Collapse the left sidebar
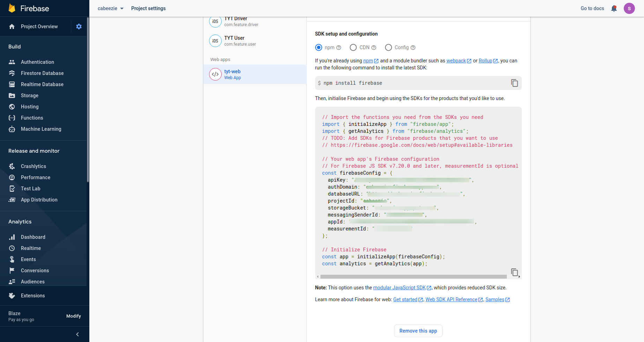644x342 pixels. click(x=77, y=334)
